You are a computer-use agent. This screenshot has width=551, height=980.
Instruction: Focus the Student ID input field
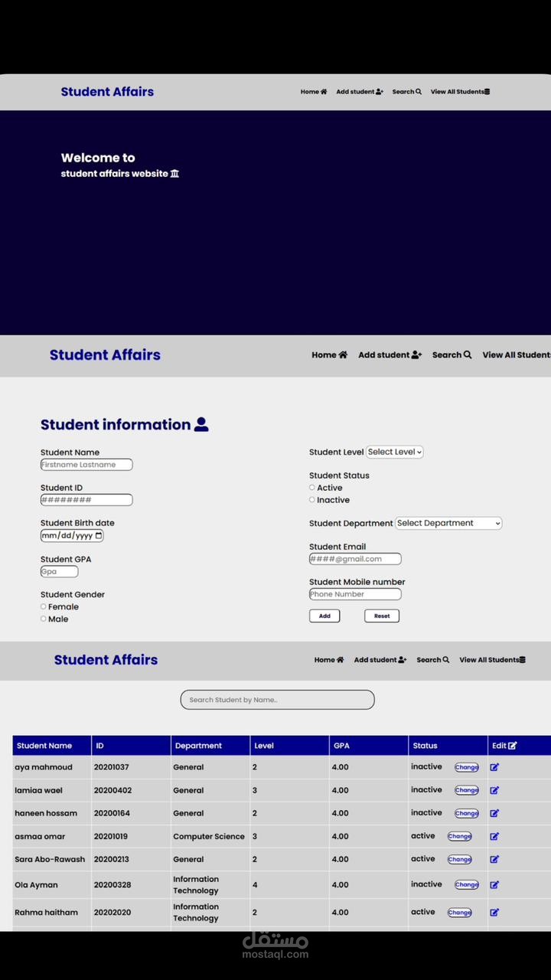point(86,500)
